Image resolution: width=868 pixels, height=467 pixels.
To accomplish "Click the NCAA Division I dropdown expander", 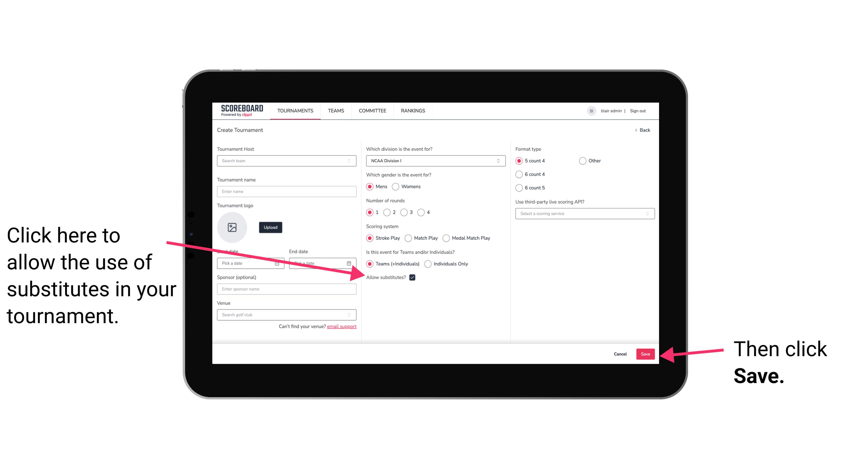I will pyautogui.click(x=499, y=161).
